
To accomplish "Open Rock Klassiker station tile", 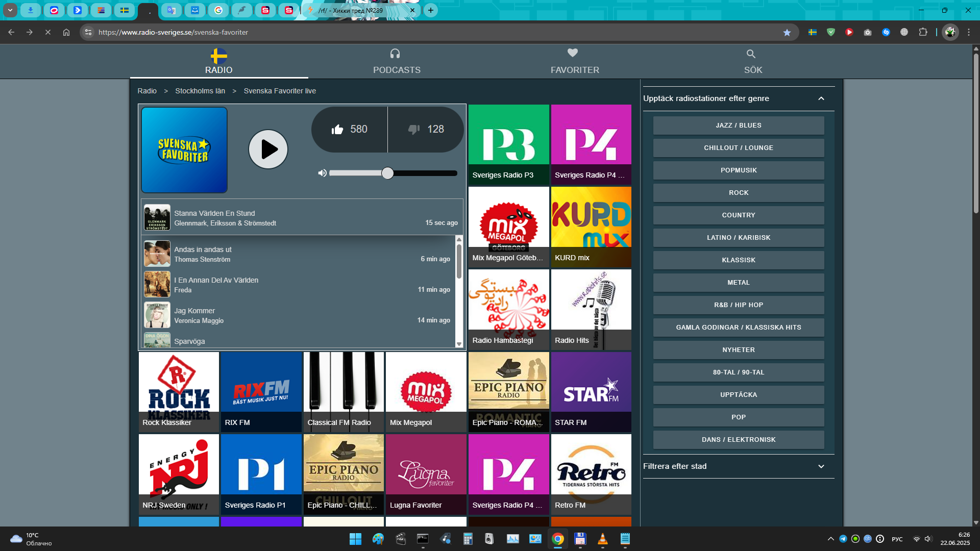I will point(179,392).
